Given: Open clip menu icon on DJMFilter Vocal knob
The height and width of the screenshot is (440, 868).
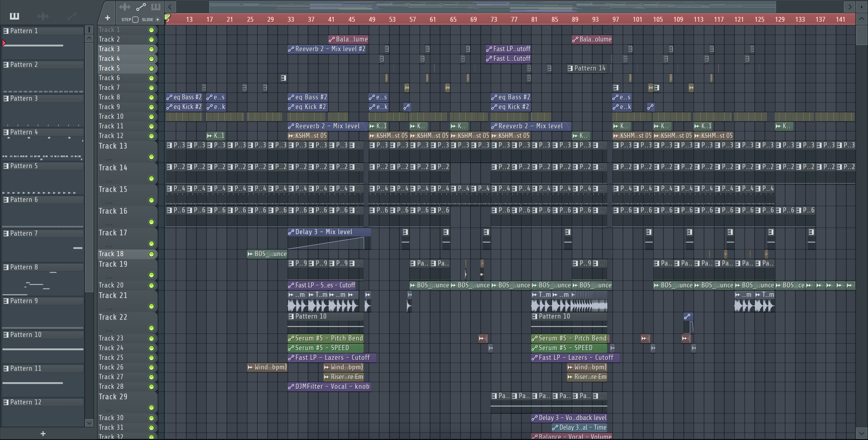Looking at the screenshot, I should click(x=291, y=387).
